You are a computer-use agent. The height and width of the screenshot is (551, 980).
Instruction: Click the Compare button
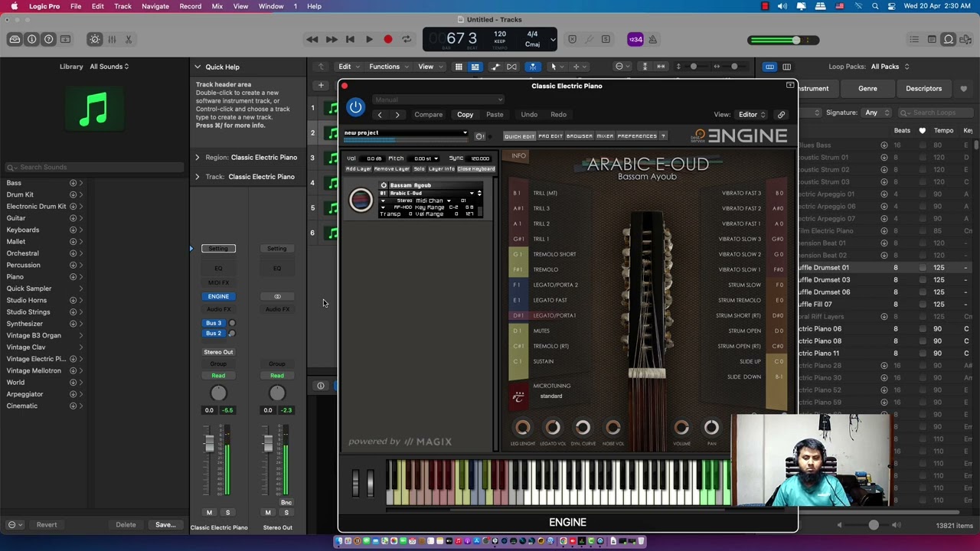tap(429, 115)
